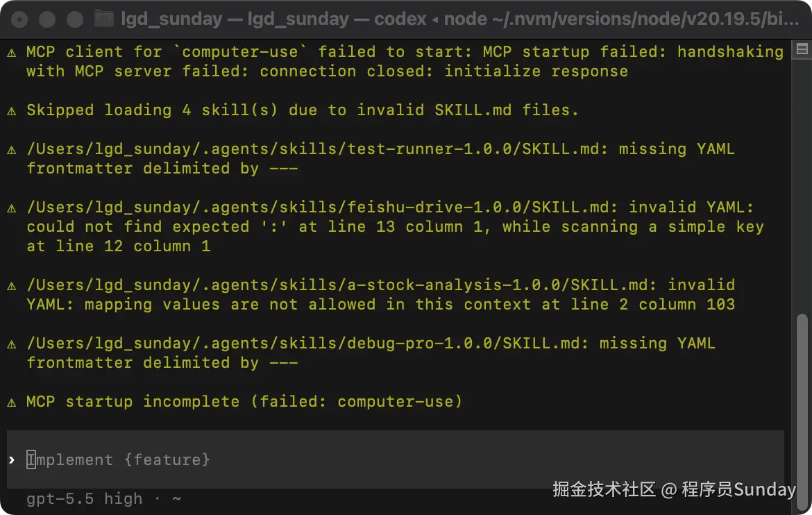Viewport: 812px width, 515px height.
Task: Click the terminal's vertical scrollbar thumb
Action: coord(802,412)
